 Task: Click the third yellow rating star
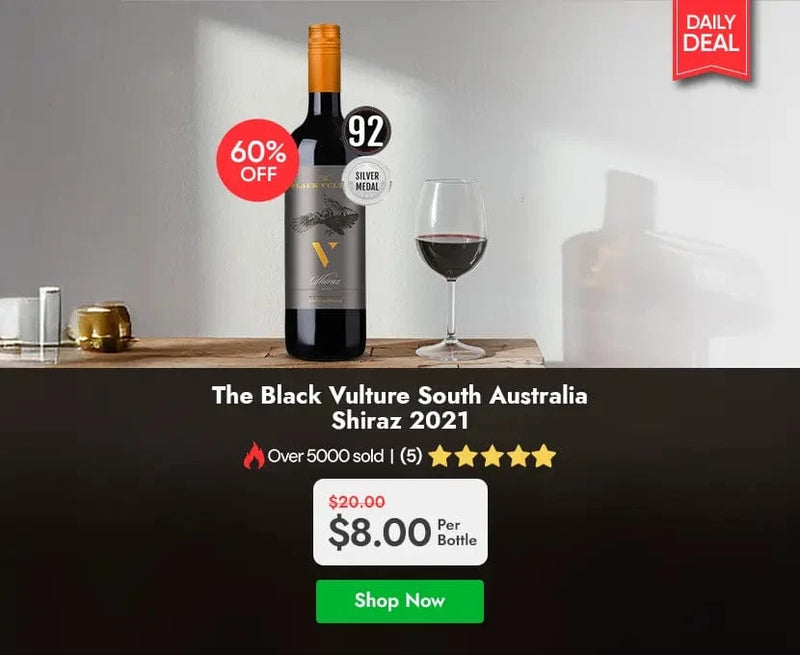492,456
